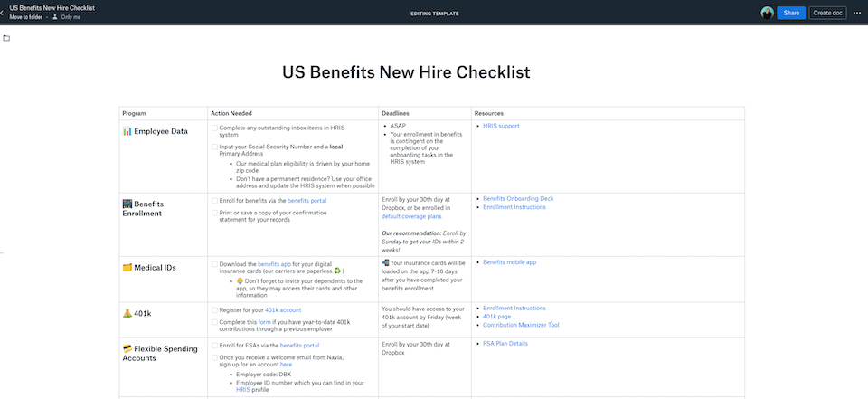Open the folder icon below the header
868x399 pixels.
[x=6, y=38]
